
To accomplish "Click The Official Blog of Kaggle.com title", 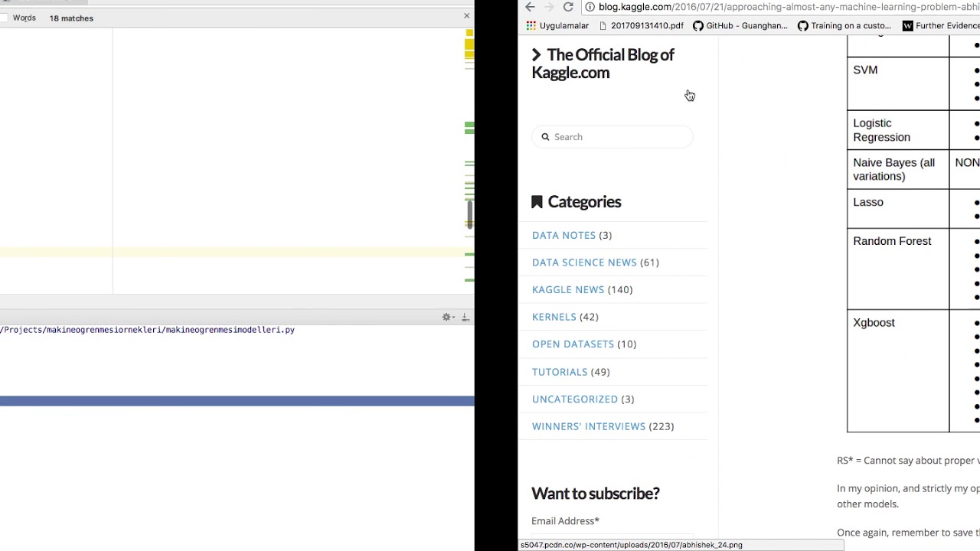I will 603,64.
